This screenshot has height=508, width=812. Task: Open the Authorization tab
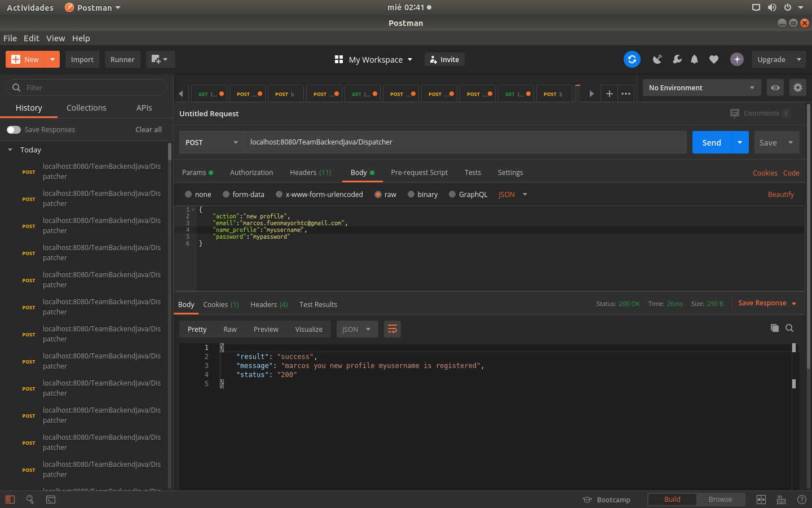point(251,173)
